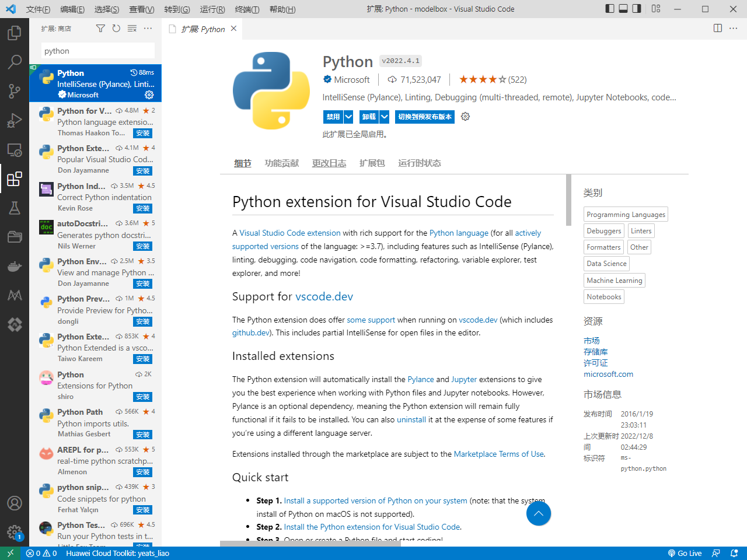Click feedback icon in status bar
747x560 pixels.
[x=716, y=553]
